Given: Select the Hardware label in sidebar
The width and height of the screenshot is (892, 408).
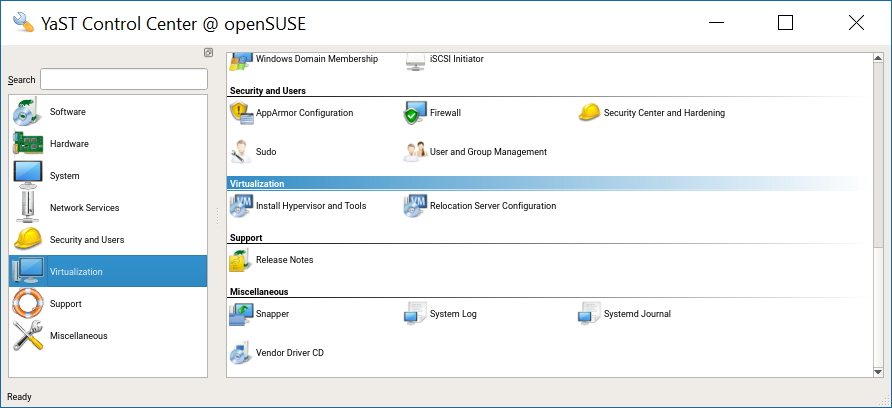Looking at the screenshot, I should (69, 143).
